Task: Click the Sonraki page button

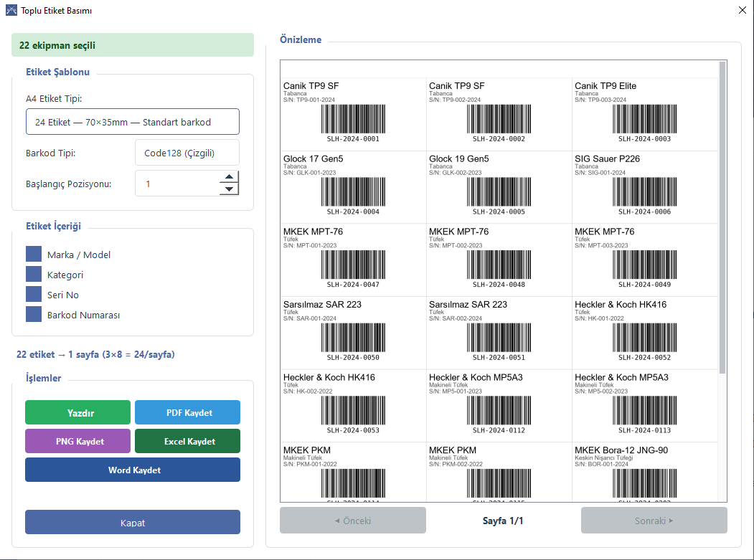Action: [x=654, y=520]
